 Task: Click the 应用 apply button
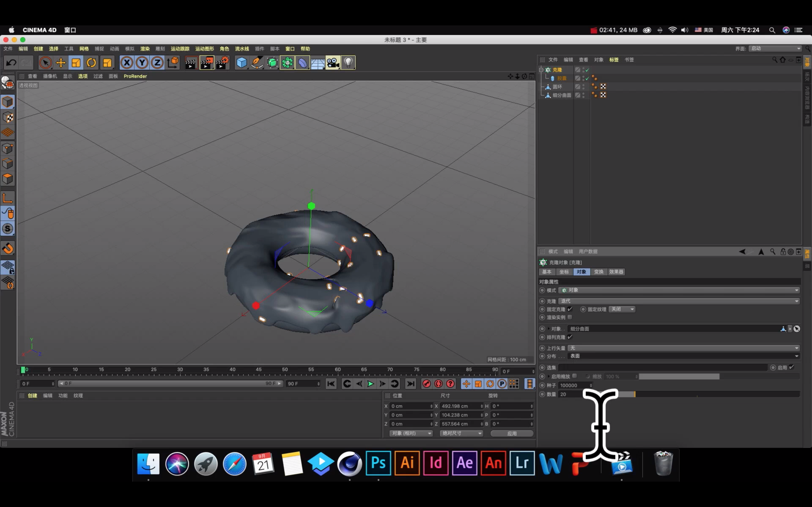point(512,433)
